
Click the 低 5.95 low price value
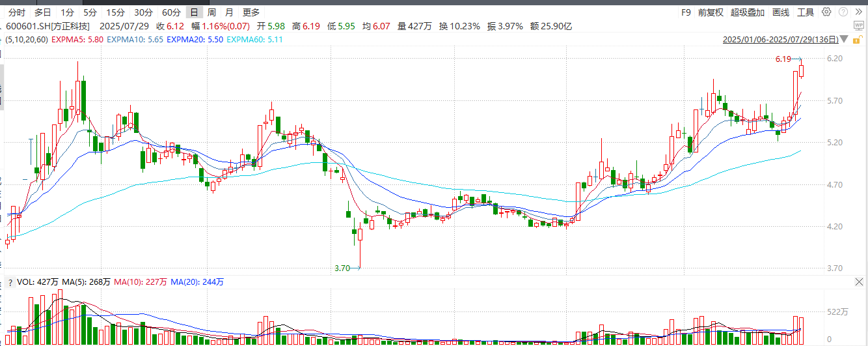[341, 26]
